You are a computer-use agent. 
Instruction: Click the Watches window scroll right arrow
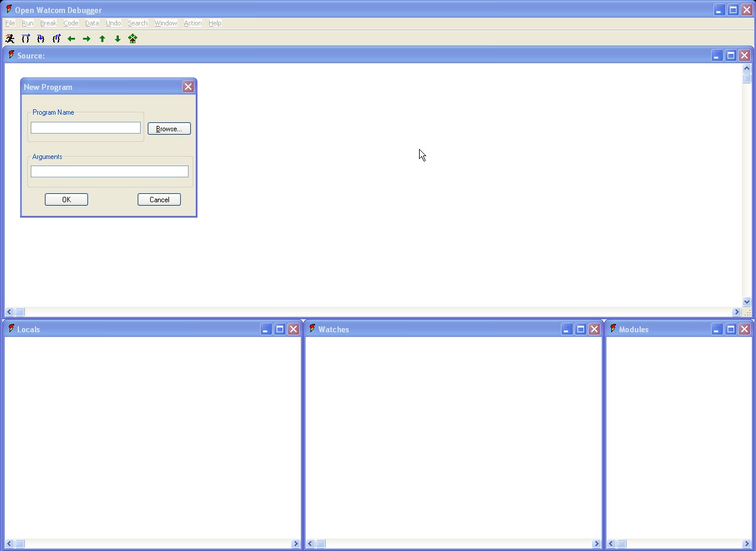point(596,543)
